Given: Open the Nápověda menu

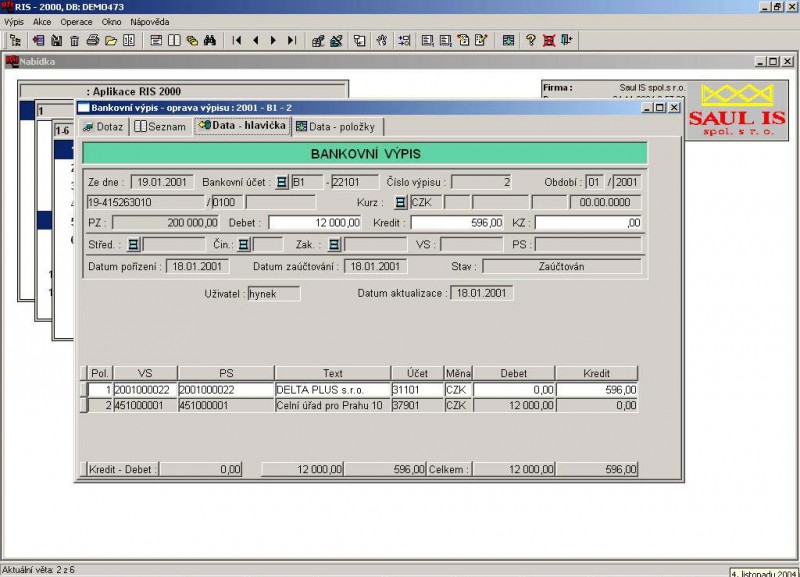Looking at the screenshot, I should coord(150,21).
